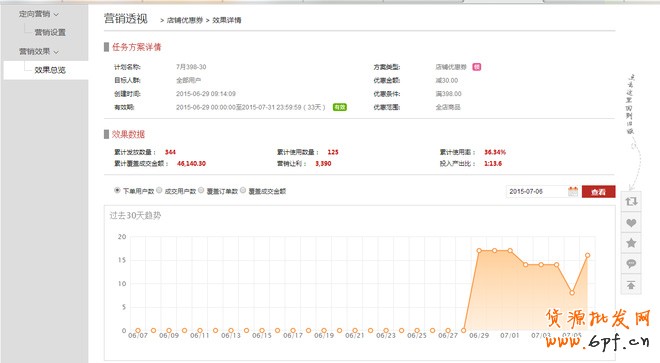Screen dimensions: 660x363
Task: Click the creation time 2015-06-29 09:14:09
Action: point(206,94)
